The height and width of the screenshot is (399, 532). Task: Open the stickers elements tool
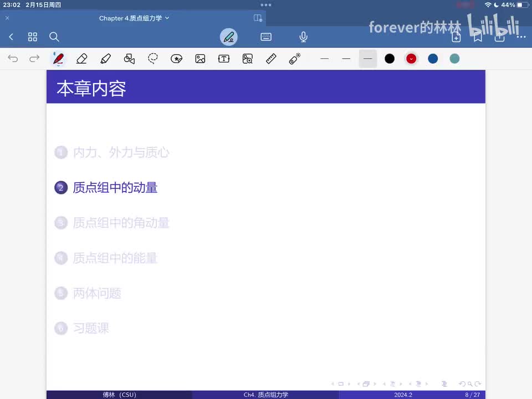(x=176, y=59)
